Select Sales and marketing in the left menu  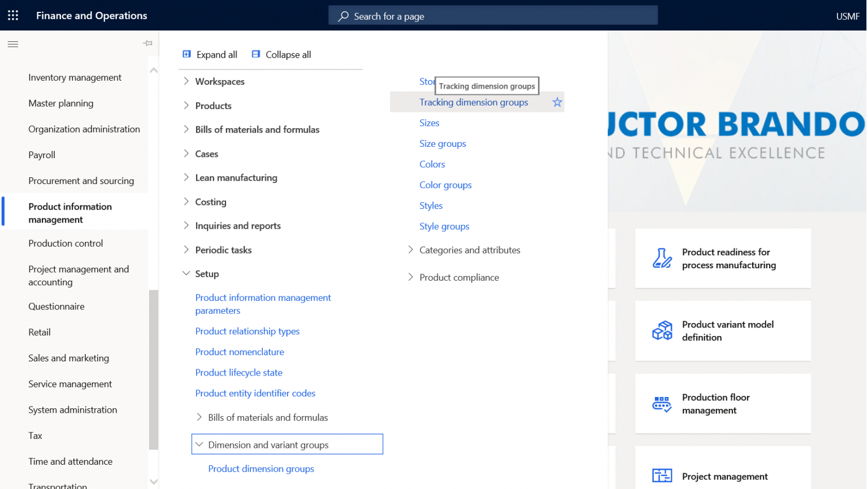point(68,357)
